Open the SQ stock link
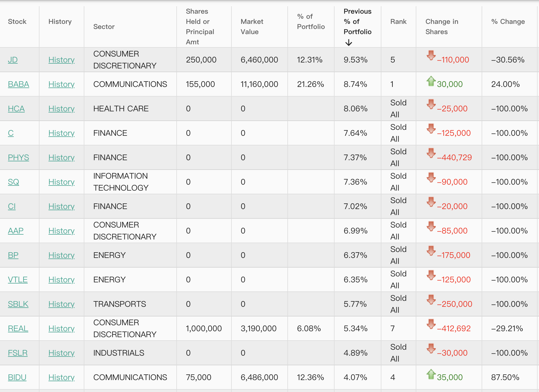Screen dimensions: 539x392 [13, 182]
